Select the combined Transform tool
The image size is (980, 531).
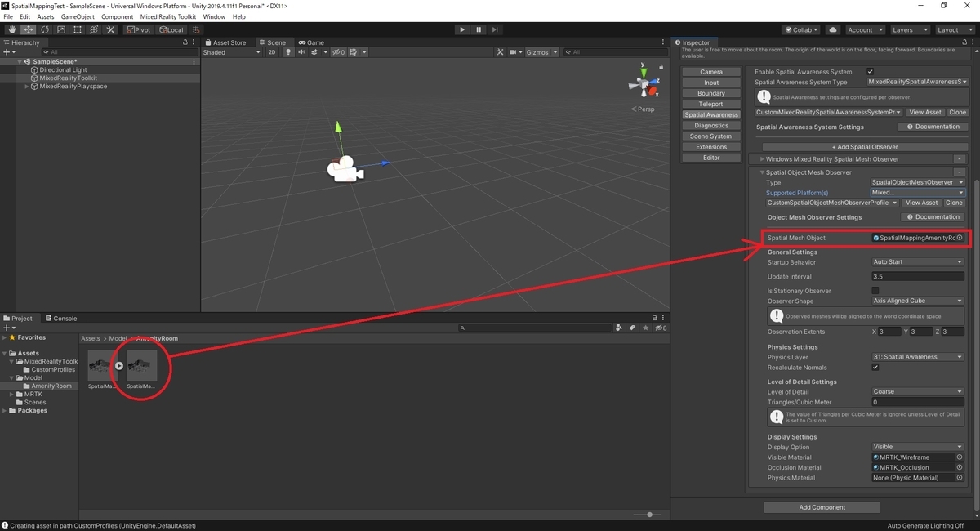[94, 29]
